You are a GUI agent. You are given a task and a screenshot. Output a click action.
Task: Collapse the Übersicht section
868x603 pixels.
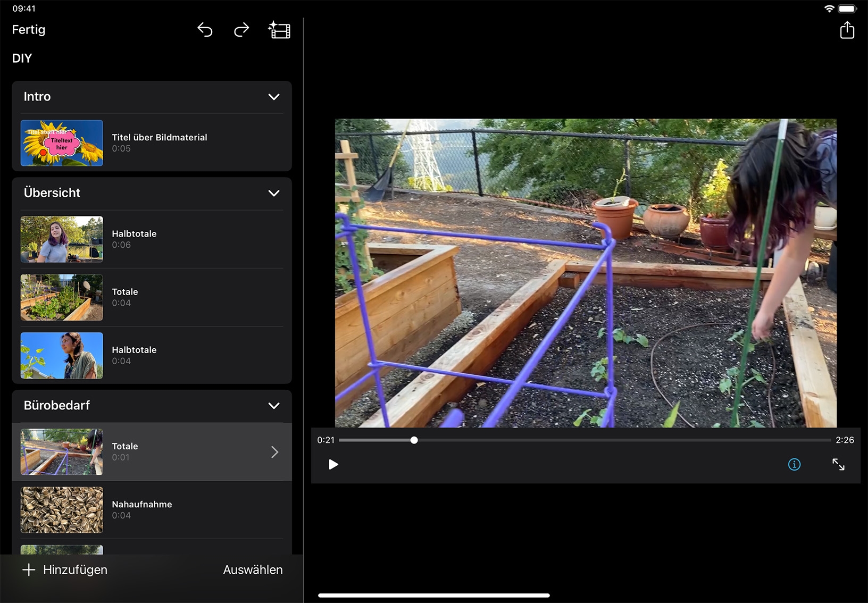[x=274, y=193]
